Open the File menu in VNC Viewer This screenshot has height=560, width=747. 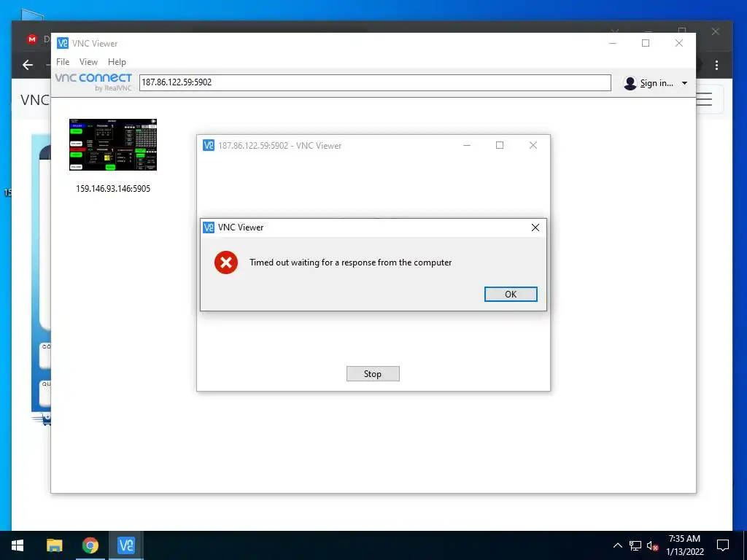click(x=63, y=62)
